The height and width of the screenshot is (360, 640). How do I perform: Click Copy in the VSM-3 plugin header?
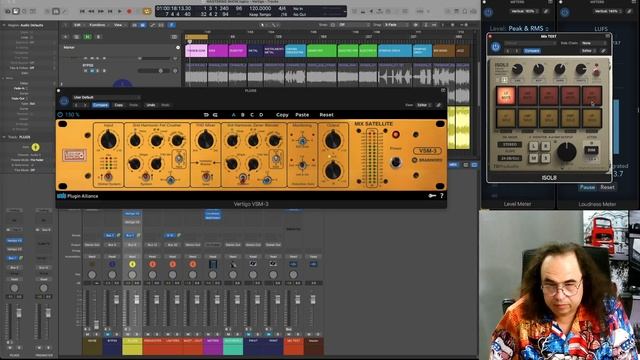(x=118, y=105)
